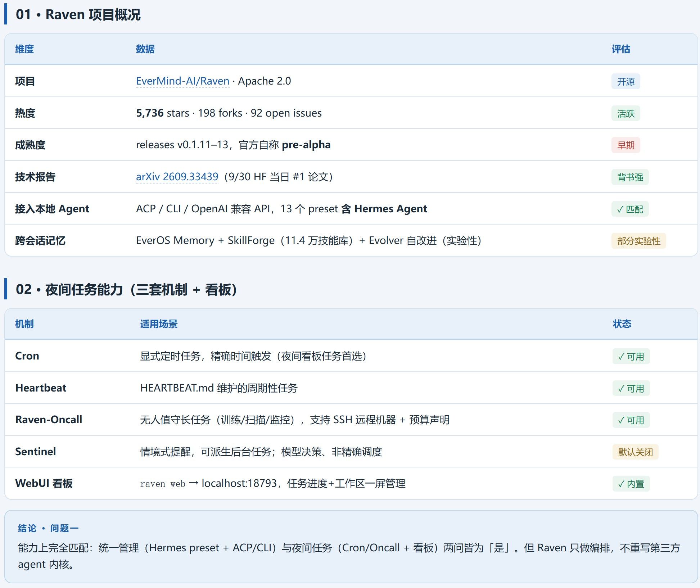Viewport: 700px width, 588px height.
Task: Click the 维度 column header
Action: coord(24,49)
